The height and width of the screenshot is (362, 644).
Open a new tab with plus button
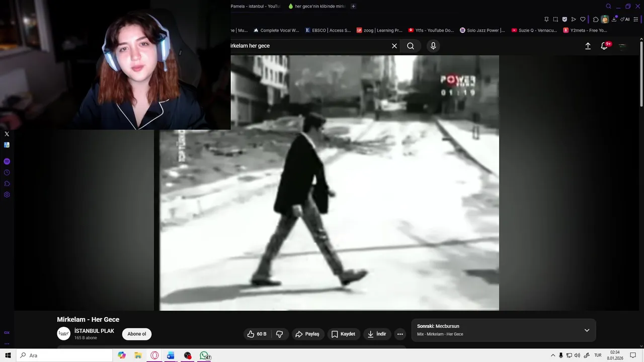tap(353, 6)
